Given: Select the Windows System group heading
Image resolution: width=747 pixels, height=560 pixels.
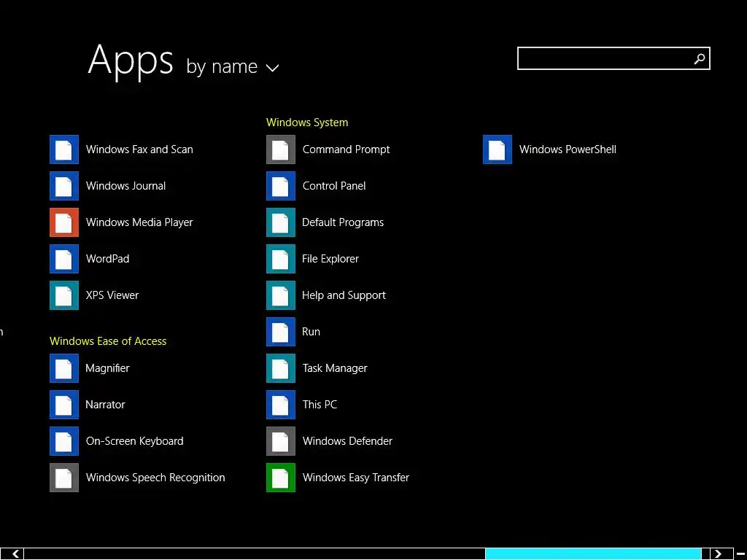Looking at the screenshot, I should pos(307,122).
